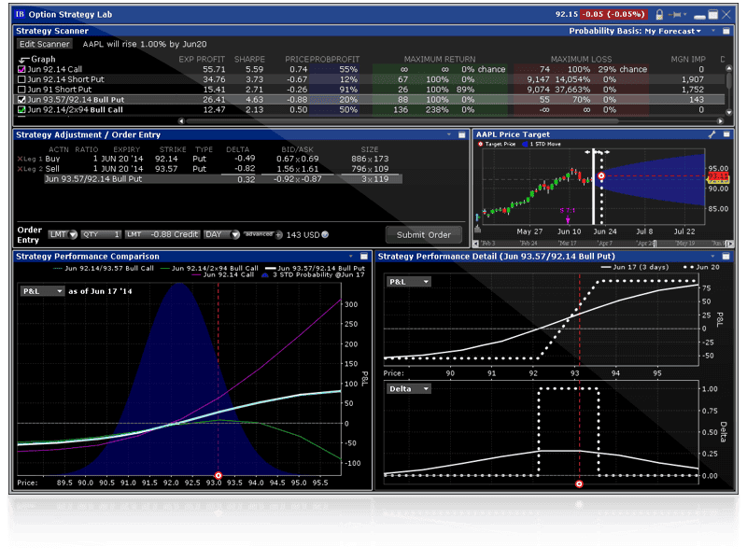The width and height of the screenshot is (747, 560).
Task: Sort by the SHARPE column header
Action: [249, 59]
